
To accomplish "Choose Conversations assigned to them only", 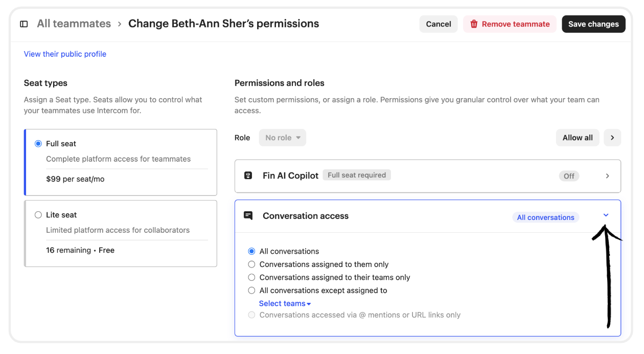I will 251,264.
